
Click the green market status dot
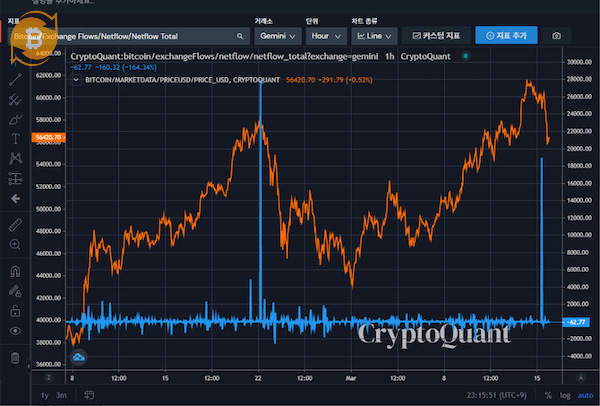(x=465, y=56)
